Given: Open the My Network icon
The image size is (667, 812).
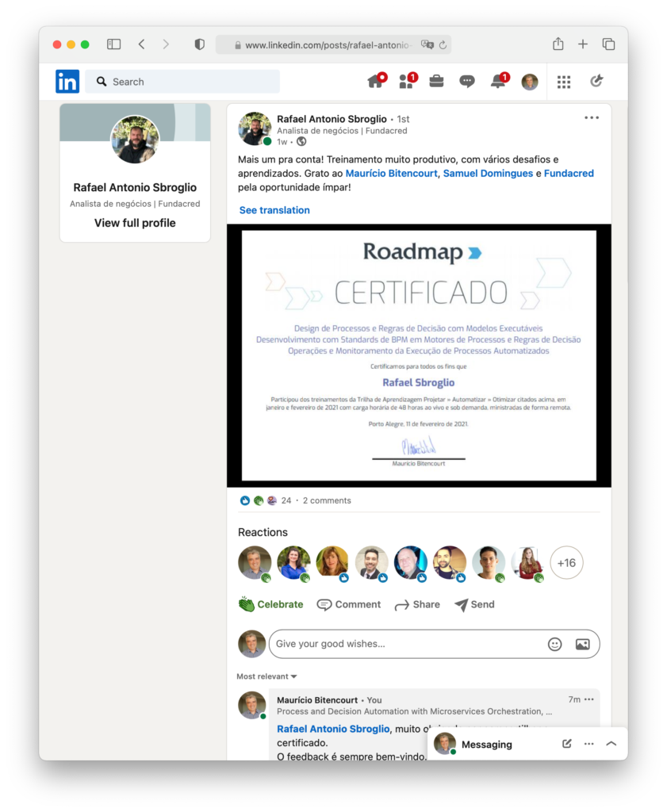Looking at the screenshot, I should click(x=407, y=81).
